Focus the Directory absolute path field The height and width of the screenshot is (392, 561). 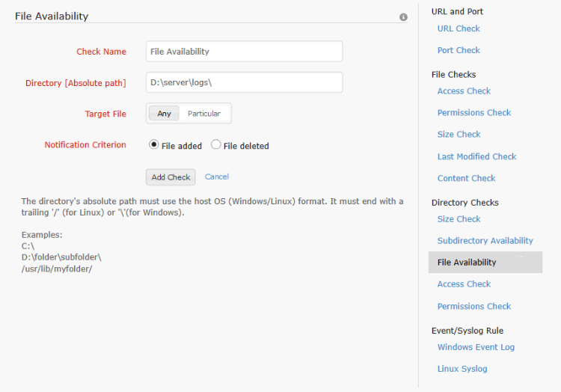pyautogui.click(x=244, y=82)
